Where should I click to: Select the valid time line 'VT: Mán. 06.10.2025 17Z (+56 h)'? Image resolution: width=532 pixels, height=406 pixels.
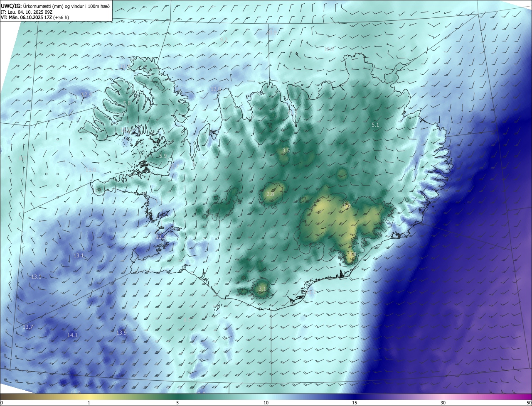coord(35,17)
